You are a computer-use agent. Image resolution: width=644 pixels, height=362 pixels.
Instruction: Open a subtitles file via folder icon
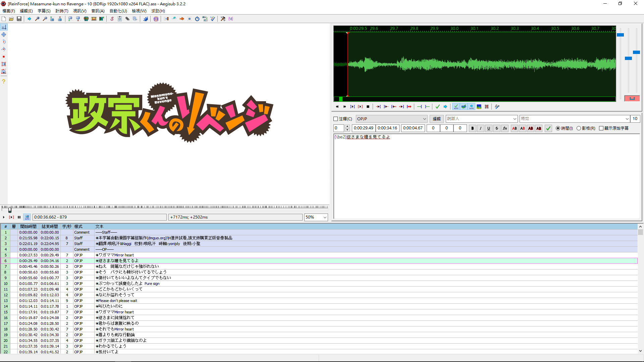(11, 19)
